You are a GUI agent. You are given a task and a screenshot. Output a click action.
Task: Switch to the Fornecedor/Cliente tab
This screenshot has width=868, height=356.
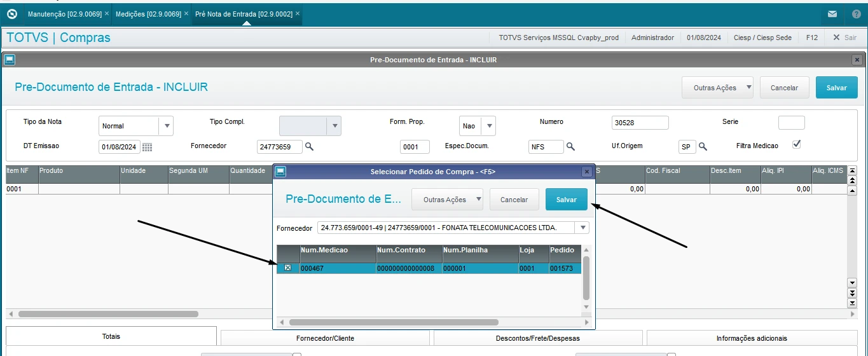click(x=325, y=338)
